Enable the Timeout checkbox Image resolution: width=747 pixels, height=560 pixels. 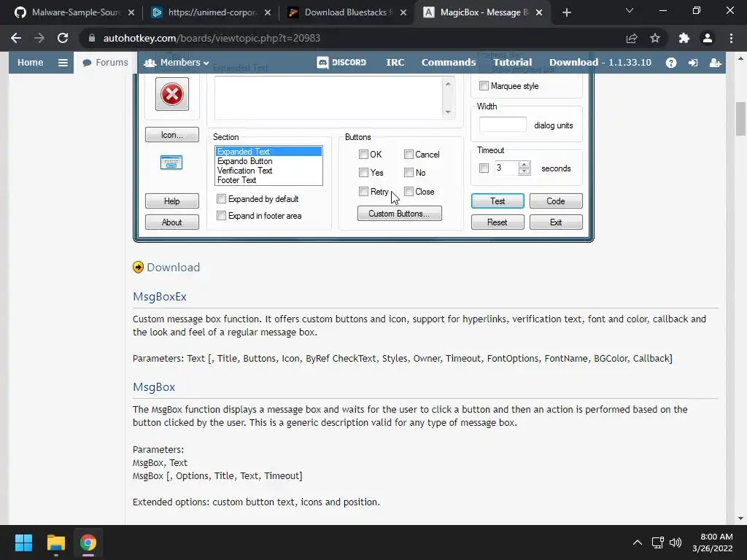(x=484, y=168)
